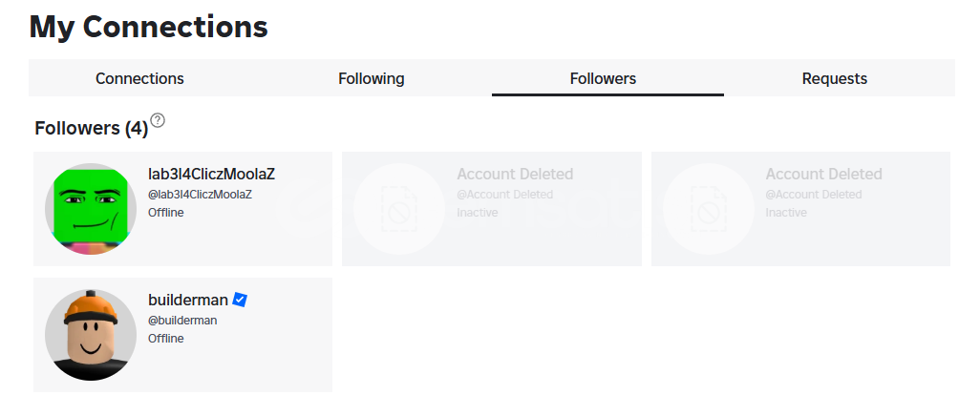Open the builderman display name link
Viewport: 980px width, 416px height.
188,300
